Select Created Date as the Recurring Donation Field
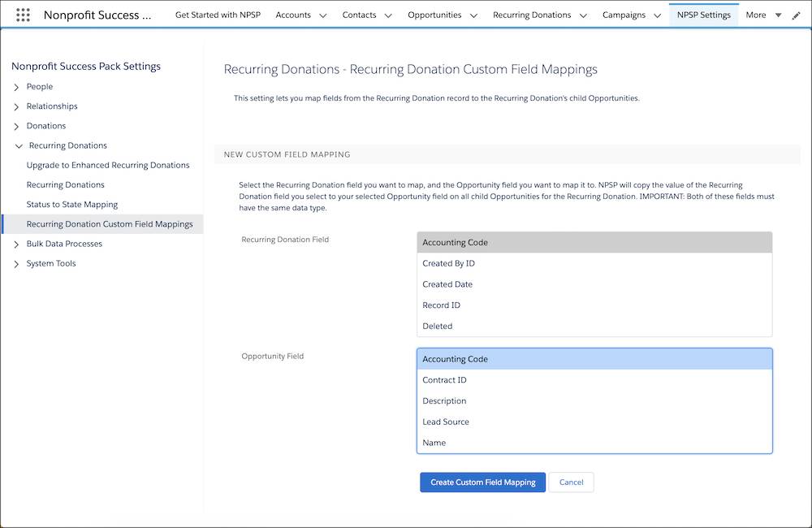The image size is (812, 528). point(446,283)
